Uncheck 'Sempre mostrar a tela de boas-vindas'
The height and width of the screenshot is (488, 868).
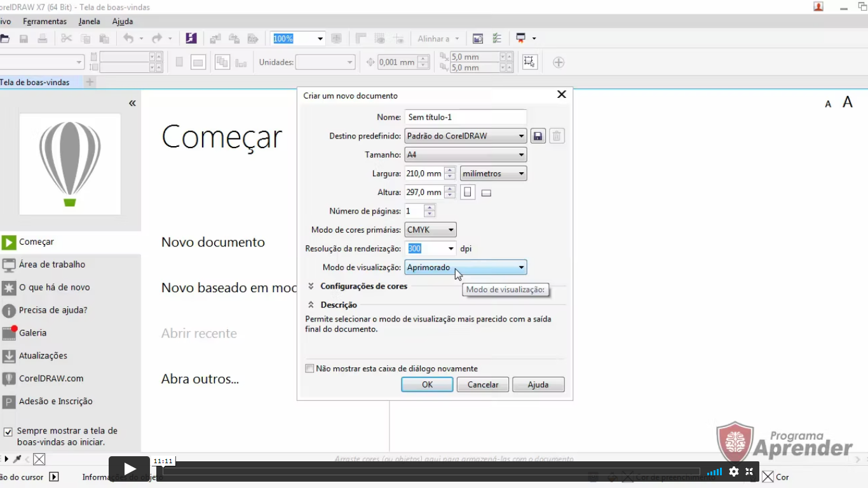[x=8, y=431]
